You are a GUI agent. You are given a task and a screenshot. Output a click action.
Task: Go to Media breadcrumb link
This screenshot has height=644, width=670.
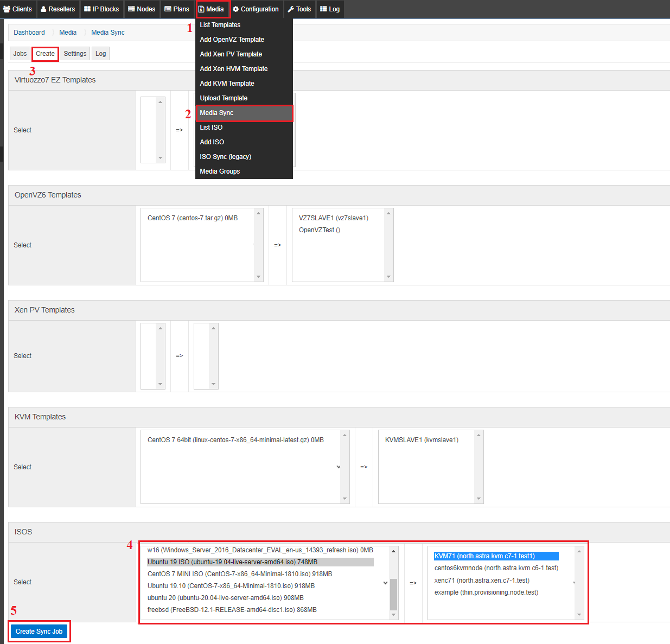[68, 33]
